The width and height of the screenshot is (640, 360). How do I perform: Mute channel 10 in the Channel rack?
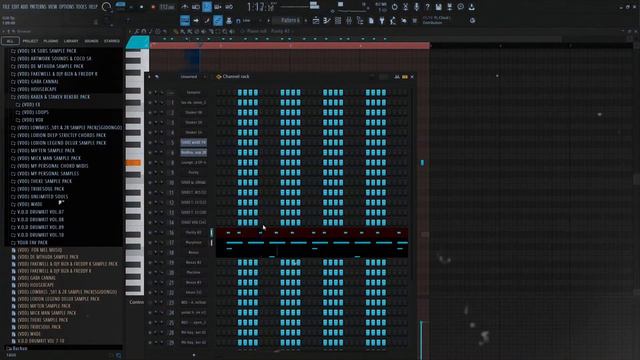pyautogui.click(x=150, y=182)
